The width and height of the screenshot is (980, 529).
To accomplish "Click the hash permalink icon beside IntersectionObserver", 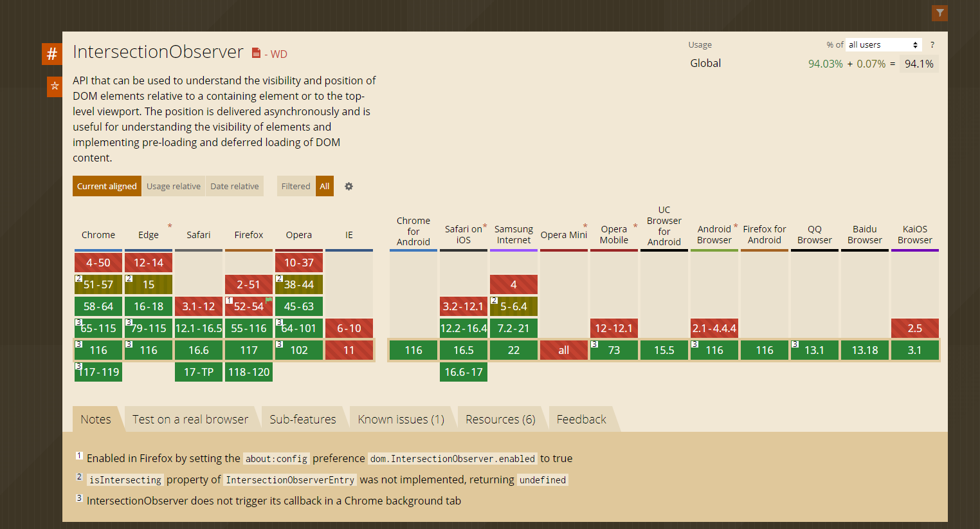I will 52,54.
